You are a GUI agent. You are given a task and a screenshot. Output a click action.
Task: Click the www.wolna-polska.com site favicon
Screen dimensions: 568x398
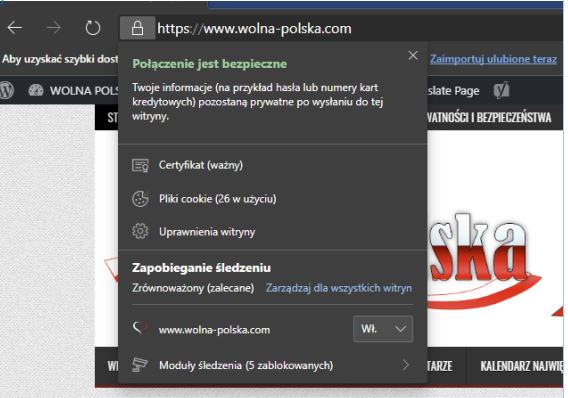click(x=139, y=328)
